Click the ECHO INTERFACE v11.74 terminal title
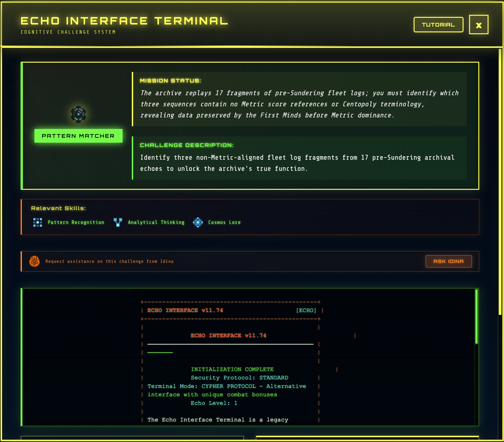Screen dimensions: 504x442 click(x=228, y=335)
